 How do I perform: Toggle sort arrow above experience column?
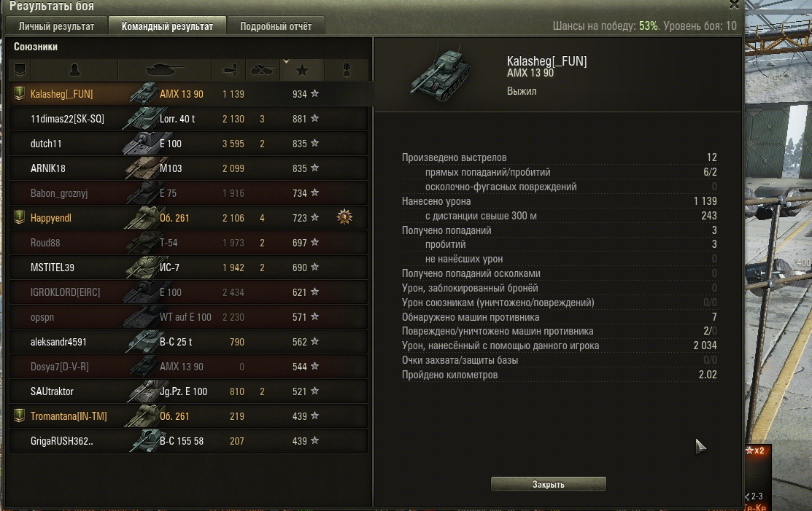pyautogui.click(x=286, y=61)
